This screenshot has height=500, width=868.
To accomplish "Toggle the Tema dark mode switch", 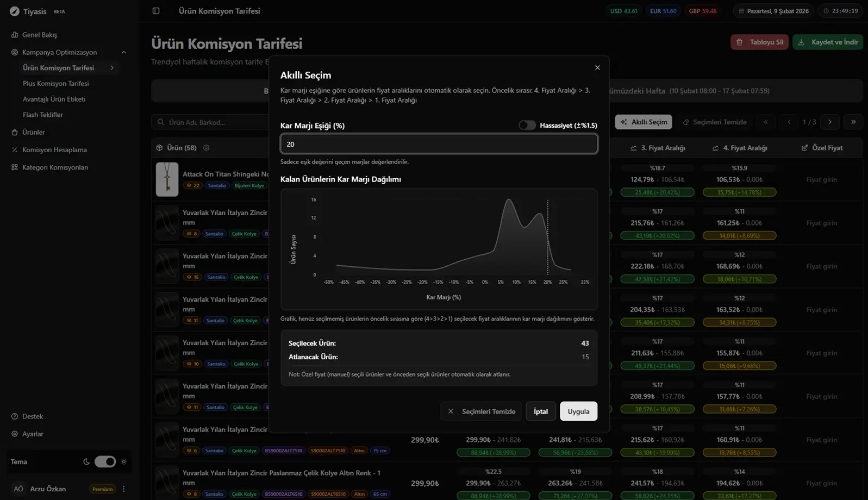I will click(105, 462).
